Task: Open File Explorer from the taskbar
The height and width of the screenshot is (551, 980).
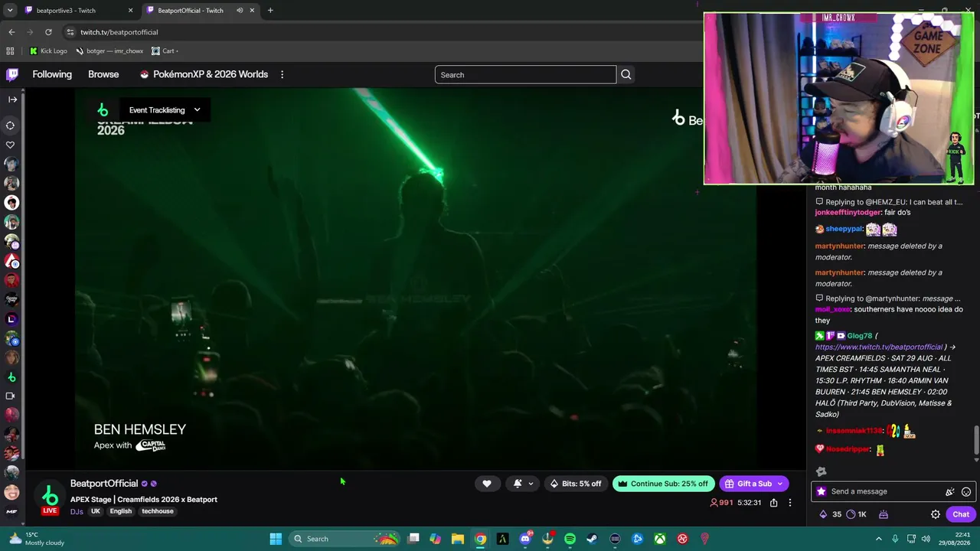Action: (x=458, y=539)
